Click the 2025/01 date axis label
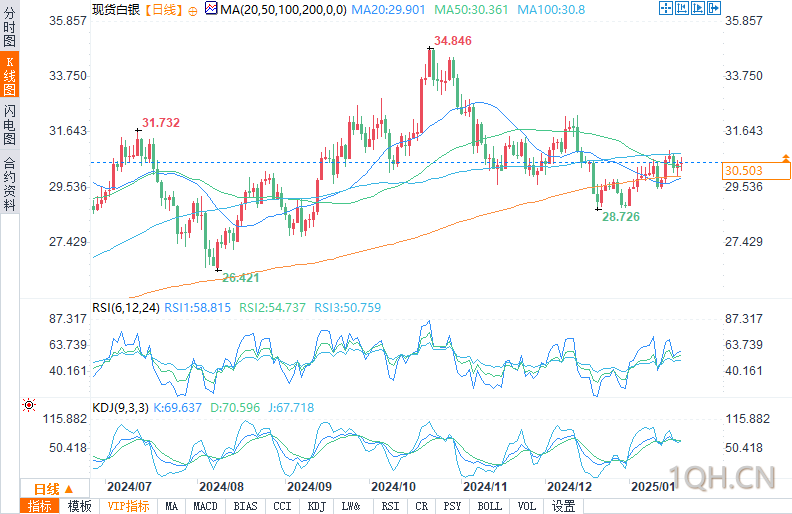This screenshot has height=514, width=792. [x=653, y=487]
